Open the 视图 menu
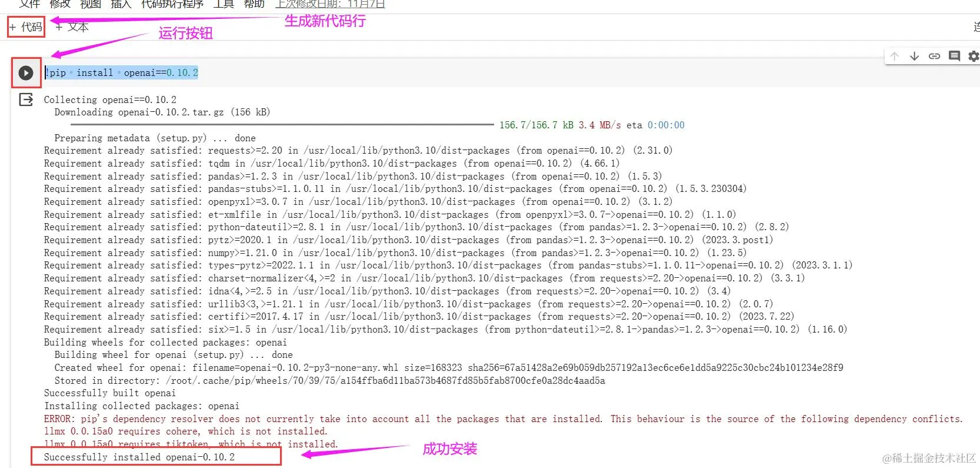The width and height of the screenshot is (980, 468). [x=91, y=4]
